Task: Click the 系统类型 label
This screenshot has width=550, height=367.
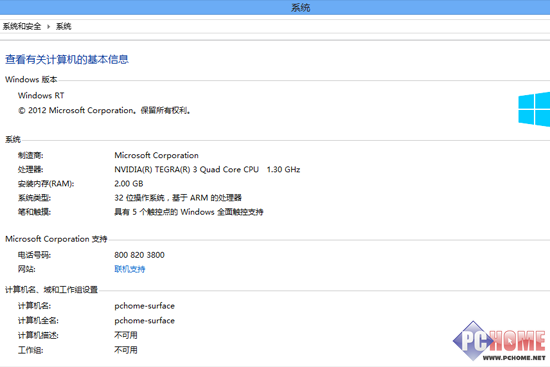Action: click(x=34, y=198)
